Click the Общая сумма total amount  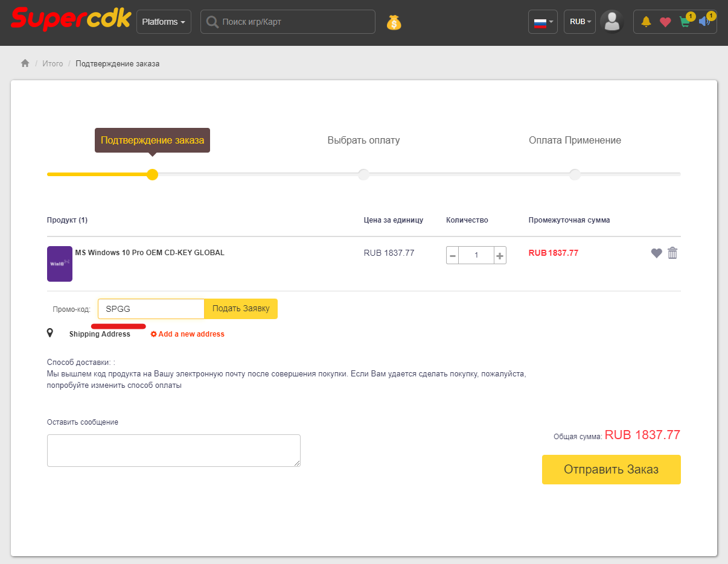(642, 435)
